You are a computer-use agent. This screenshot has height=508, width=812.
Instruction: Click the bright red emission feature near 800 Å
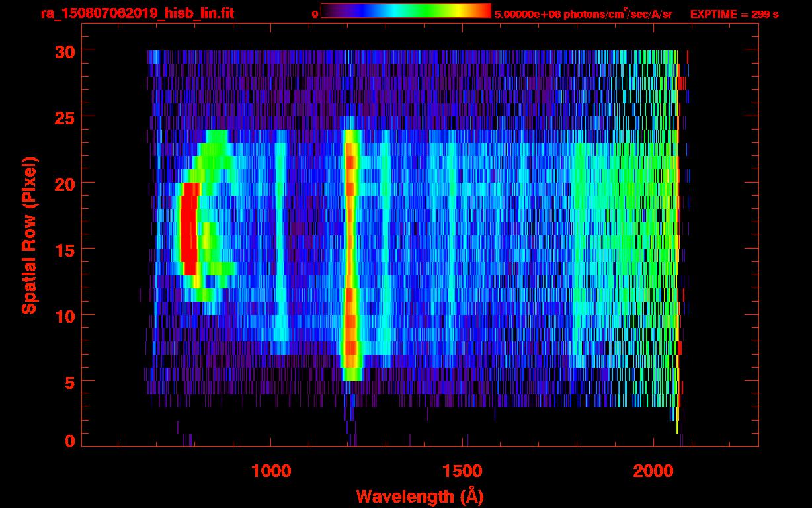coord(189,228)
